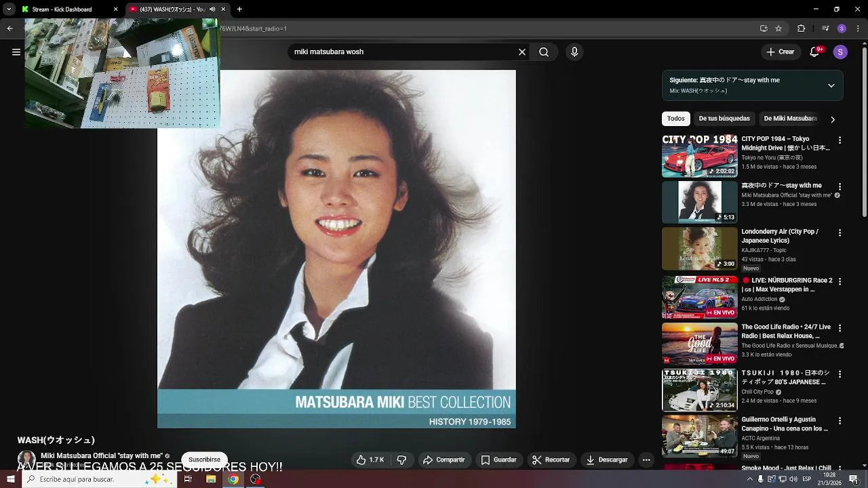This screenshot has width=868, height=488.
Task: Select the De tus búsquedas chip
Action: point(724,119)
